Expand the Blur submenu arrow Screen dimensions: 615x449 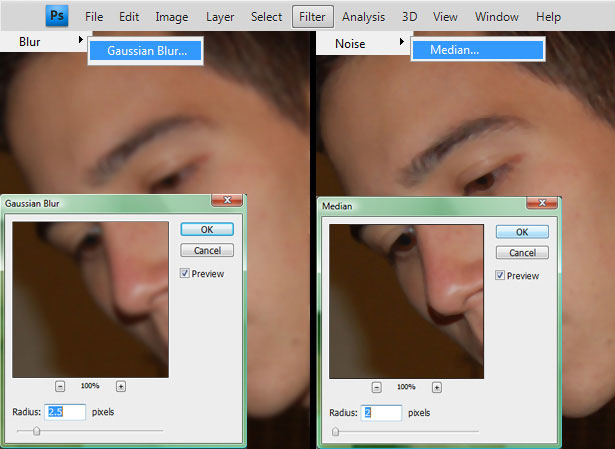pyautogui.click(x=80, y=40)
